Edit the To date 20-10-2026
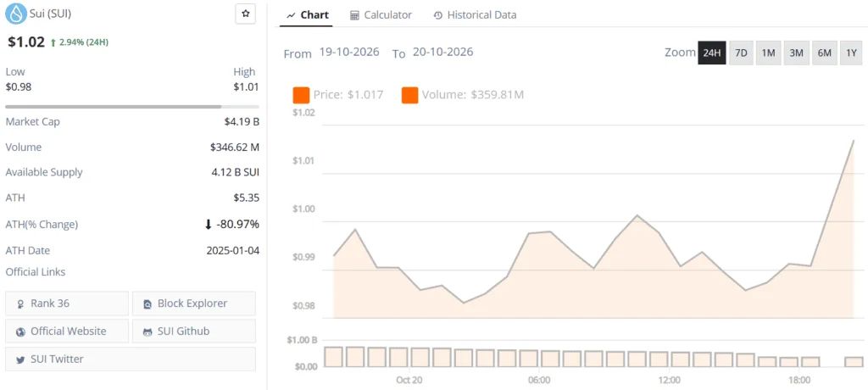Image resolution: width=868 pixels, height=390 pixels. [x=442, y=52]
